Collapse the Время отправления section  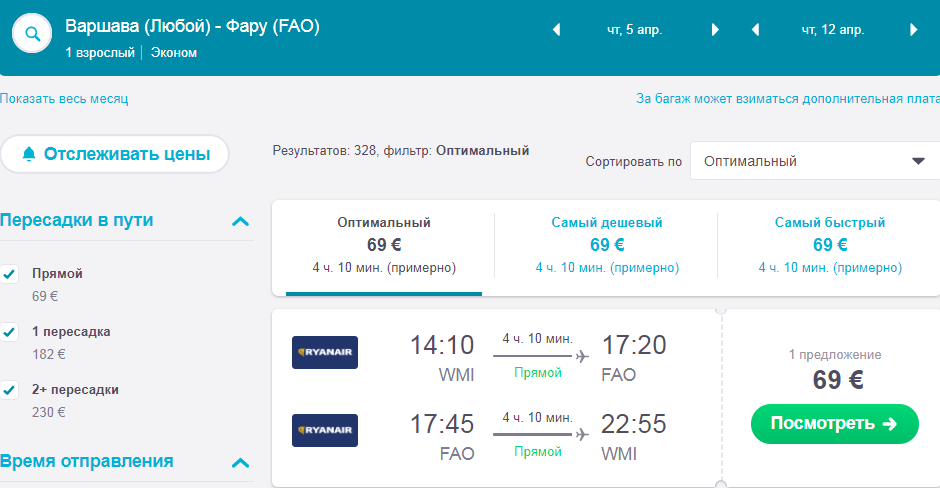pos(240,462)
